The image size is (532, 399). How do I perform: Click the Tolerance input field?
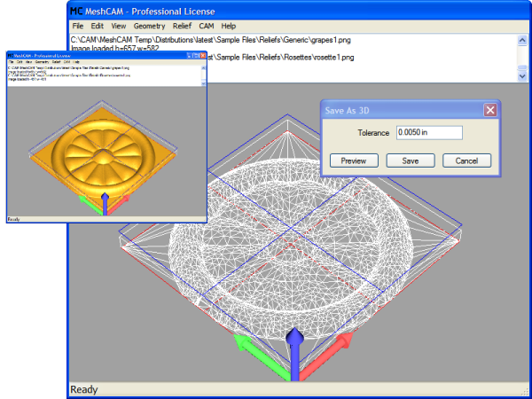pyautogui.click(x=429, y=133)
